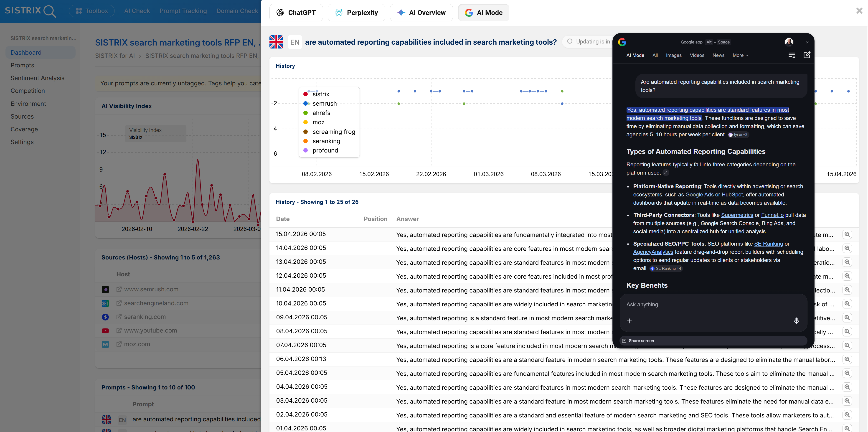Open the semrush.com external link icon
Screen dimensions: 868x432
coord(119,289)
